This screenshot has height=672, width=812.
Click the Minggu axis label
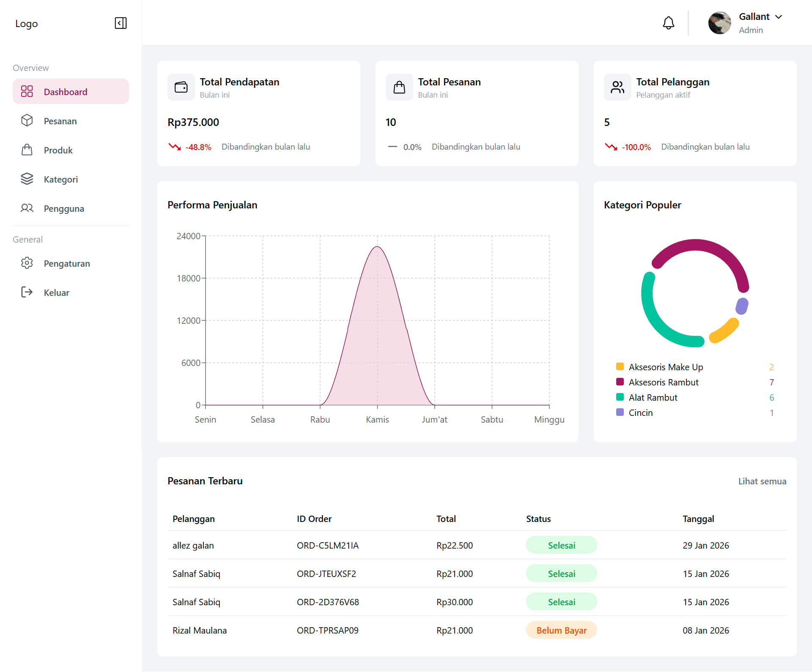[x=549, y=419]
